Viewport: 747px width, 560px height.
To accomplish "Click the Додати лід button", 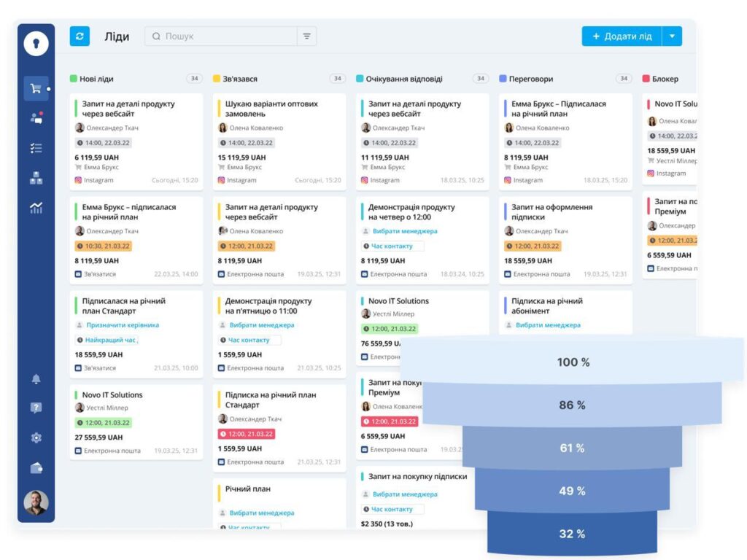I will click(622, 36).
